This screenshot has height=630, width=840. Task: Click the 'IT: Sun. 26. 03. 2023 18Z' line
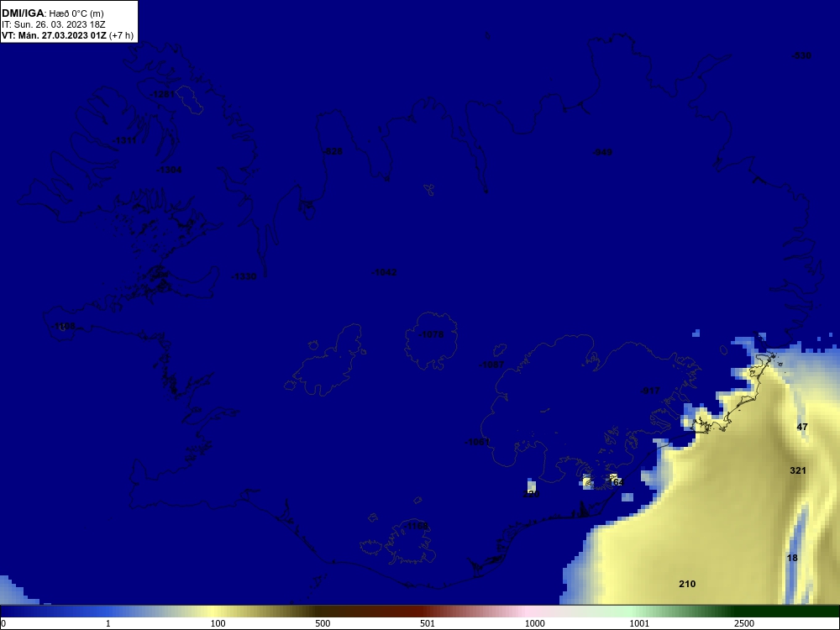tap(54, 24)
